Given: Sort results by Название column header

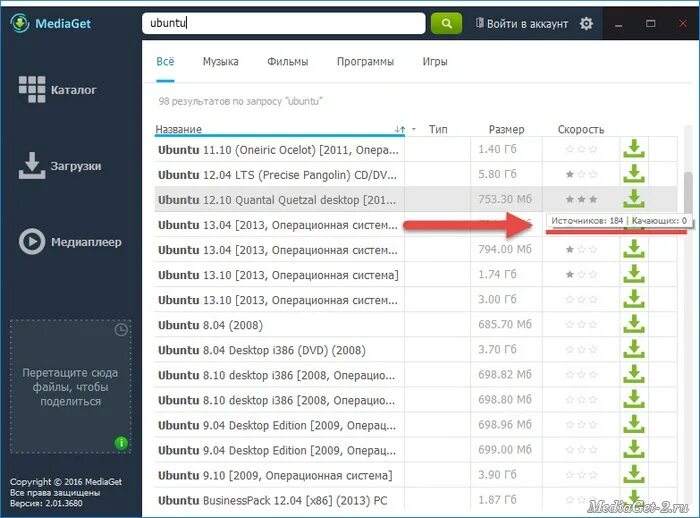Looking at the screenshot, I should (179, 130).
